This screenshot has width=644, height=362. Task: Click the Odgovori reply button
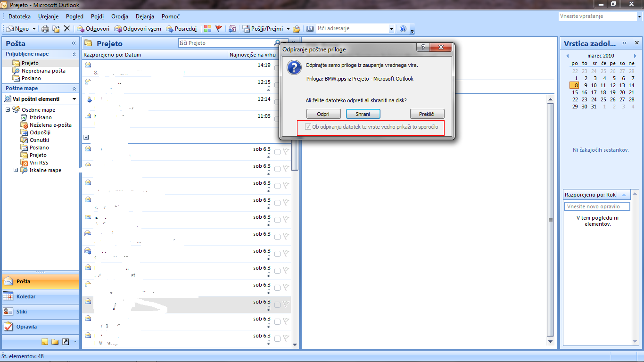click(x=93, y=29)
